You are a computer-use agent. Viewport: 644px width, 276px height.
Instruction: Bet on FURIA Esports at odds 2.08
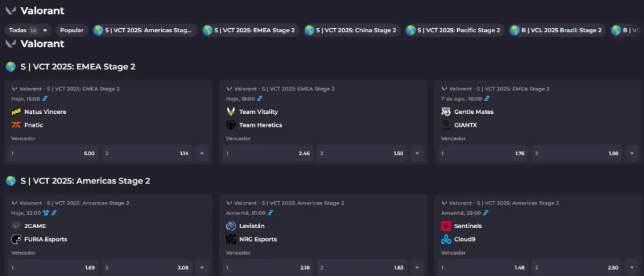tap(147, 268)
